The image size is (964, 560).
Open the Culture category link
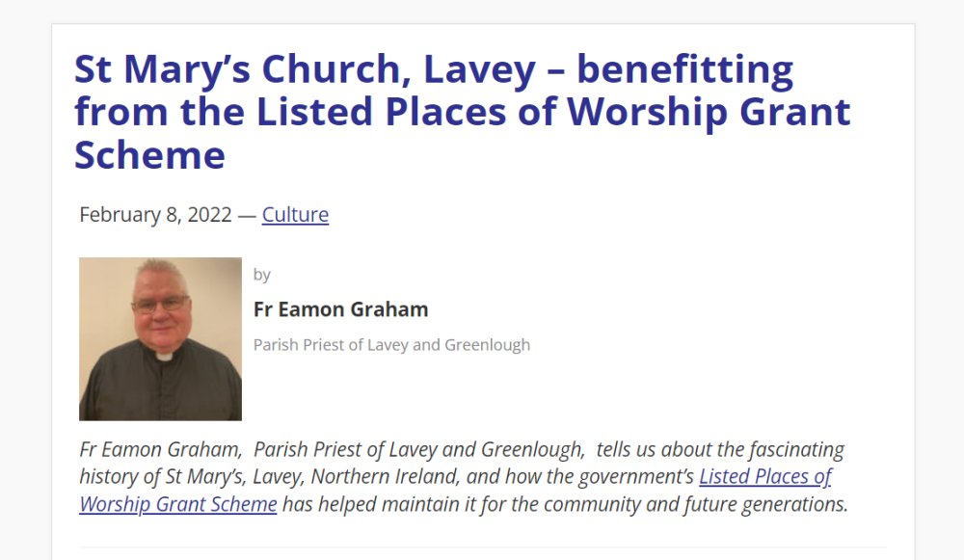(x=295, y=215)
